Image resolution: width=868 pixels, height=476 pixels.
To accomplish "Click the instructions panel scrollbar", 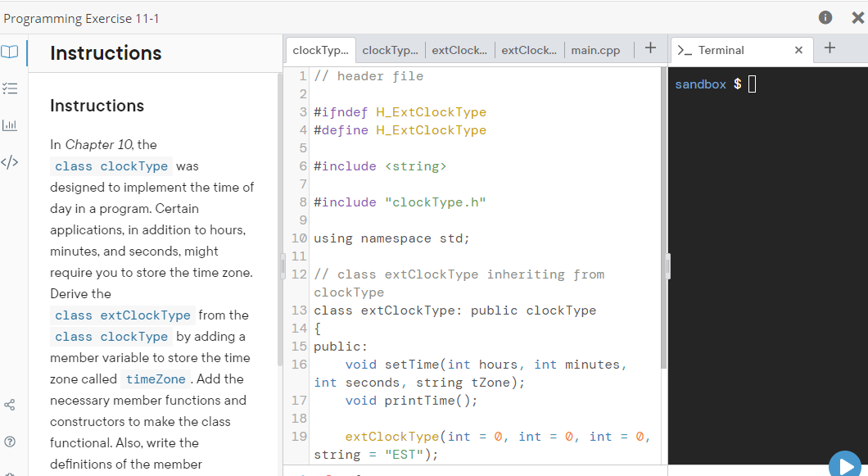I will 280,220.
